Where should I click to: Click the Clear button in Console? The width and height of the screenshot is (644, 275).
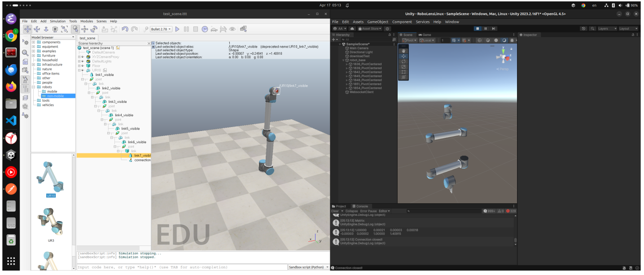point(335,211)
